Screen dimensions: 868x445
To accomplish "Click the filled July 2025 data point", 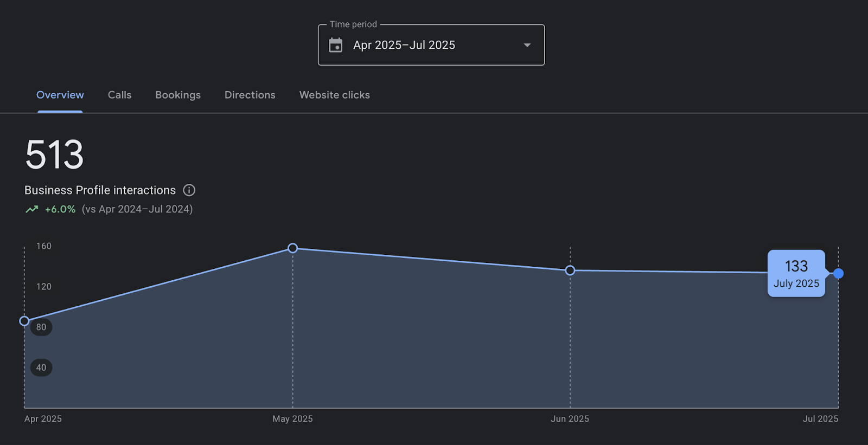I will [838, 274].
